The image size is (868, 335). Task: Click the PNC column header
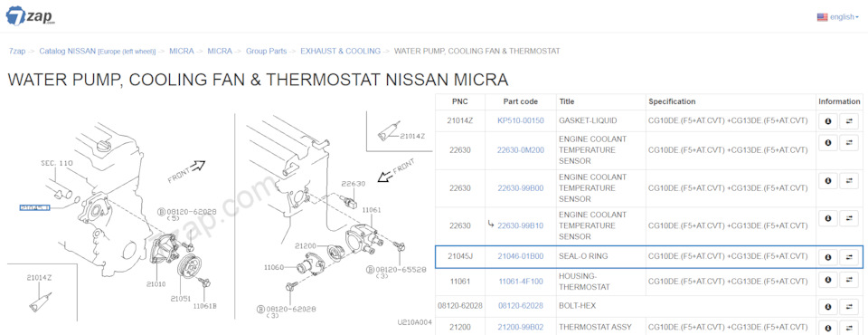pyautogui.click(x=460, y=101)
